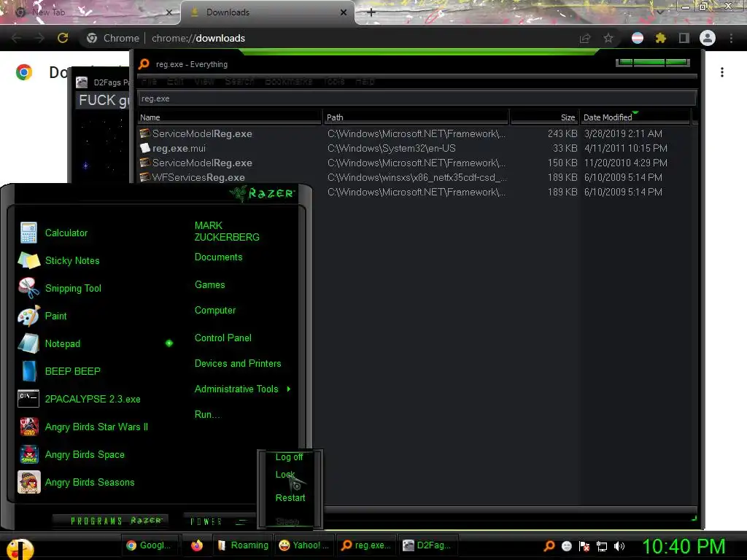The image size is (747, 560).
Task: Choose Lock from power menu
Action: pos(285,474)
